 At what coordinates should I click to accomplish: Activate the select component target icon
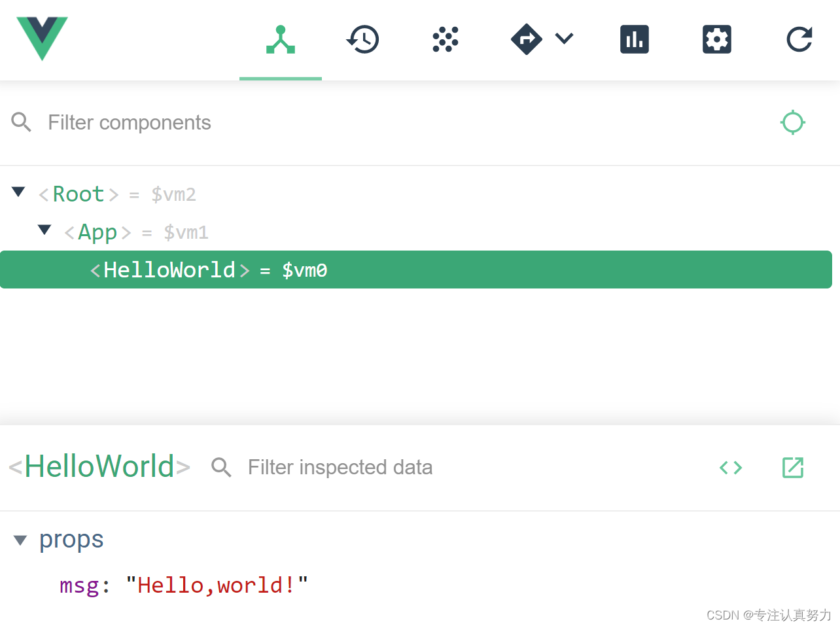tap(793, 122)
